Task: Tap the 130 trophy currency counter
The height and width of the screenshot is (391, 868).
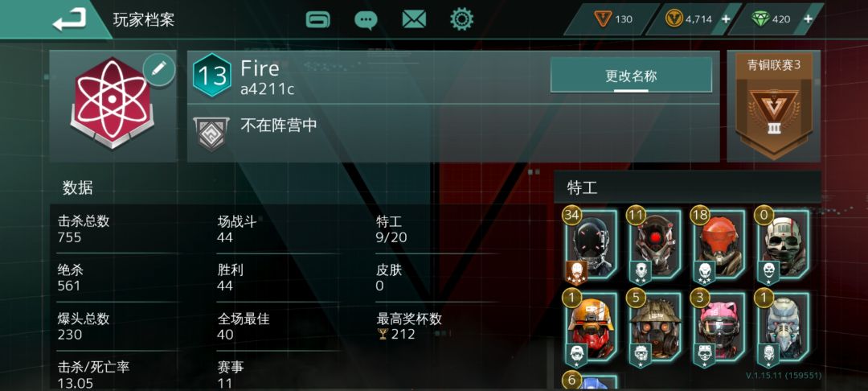Action: 613,19
